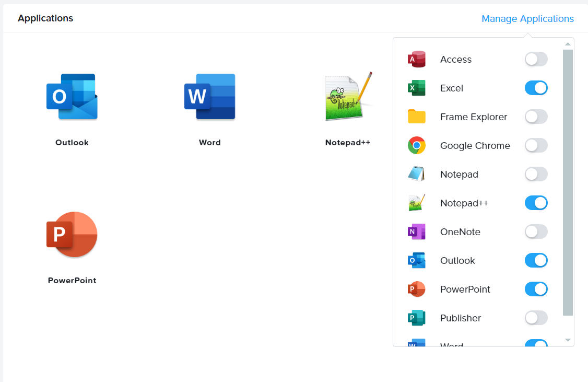Launch PowerPoint using its tile icon
This screenshot has height=382, width=588.
(72, 235)
